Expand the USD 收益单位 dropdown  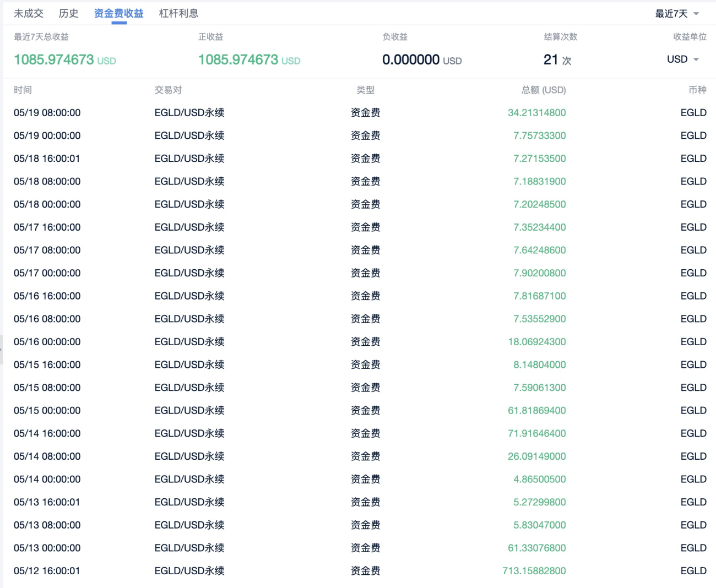pos(683,59)
